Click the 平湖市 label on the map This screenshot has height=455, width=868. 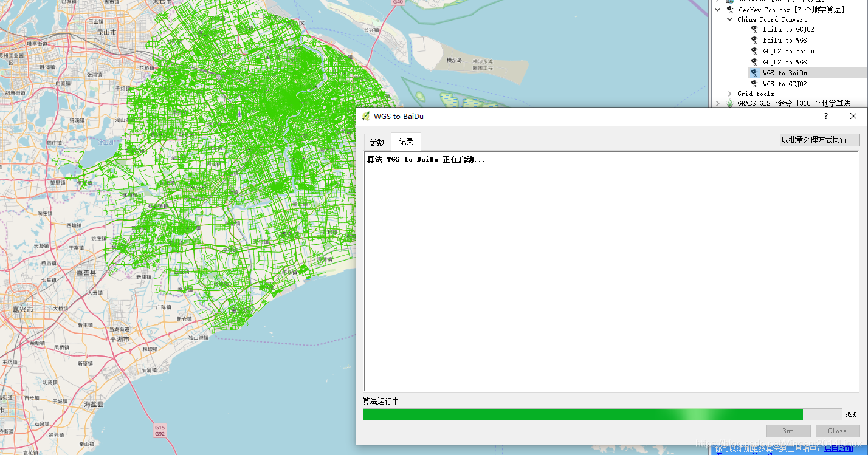coord(119,339)
